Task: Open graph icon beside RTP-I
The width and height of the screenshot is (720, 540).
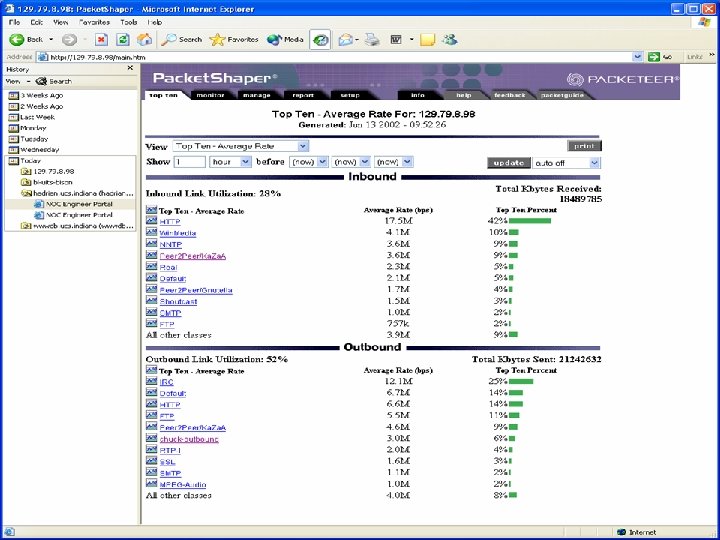Action: 152,450
